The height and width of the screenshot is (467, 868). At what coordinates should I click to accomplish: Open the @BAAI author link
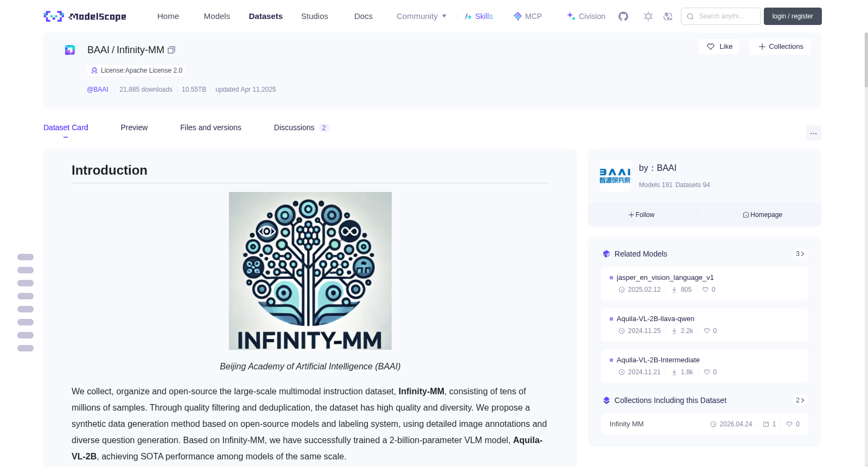pyautogui.click(x=98, y=89)
